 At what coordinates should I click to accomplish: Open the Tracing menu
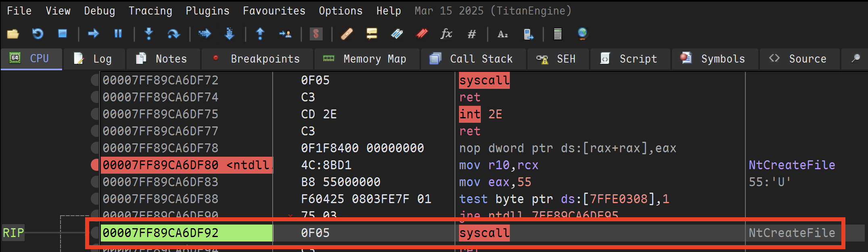150,11
